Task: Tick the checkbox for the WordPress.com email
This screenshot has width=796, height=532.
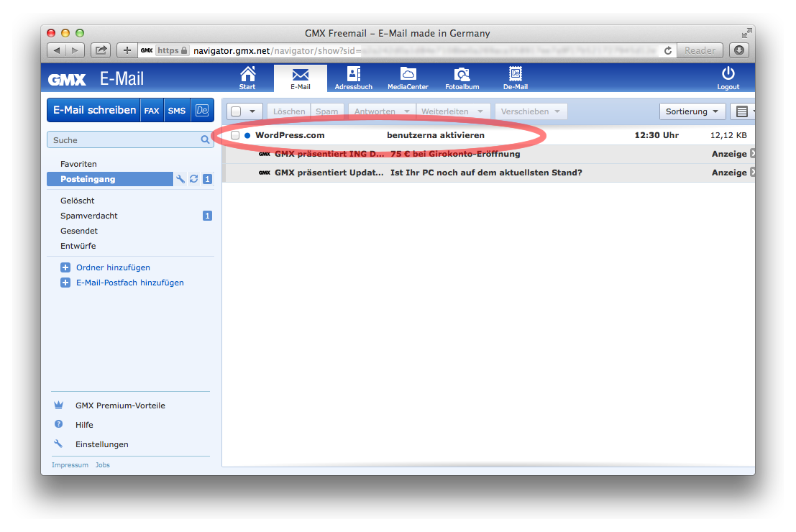Action: click(x=235, y=135)
